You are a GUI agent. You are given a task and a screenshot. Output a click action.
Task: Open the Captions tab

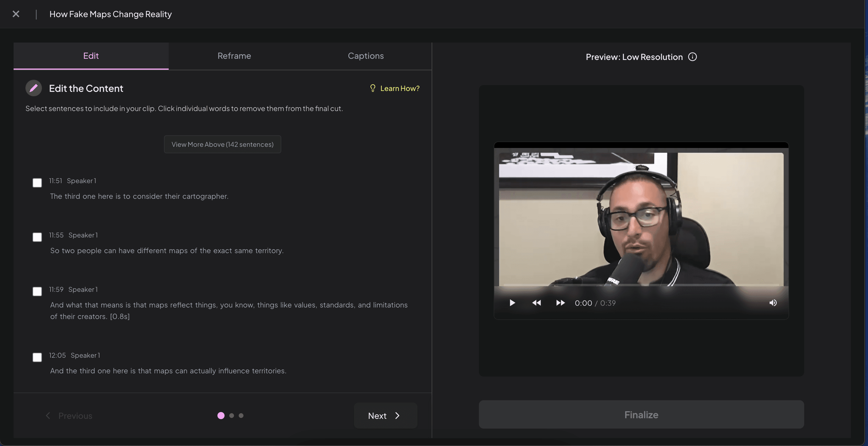(365, 56)
